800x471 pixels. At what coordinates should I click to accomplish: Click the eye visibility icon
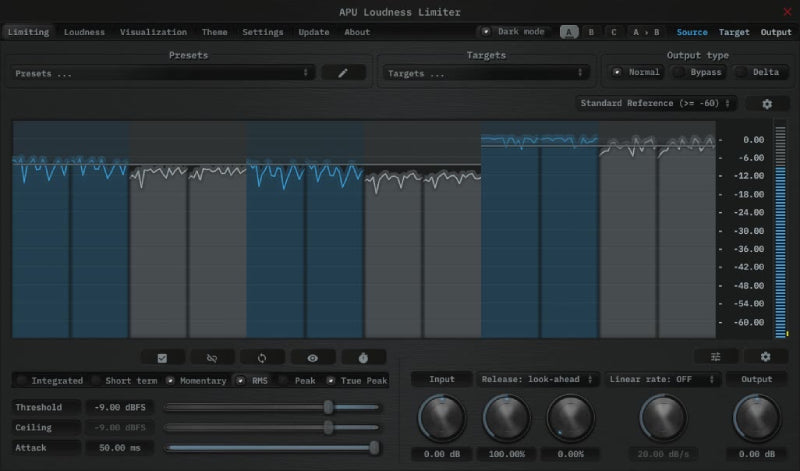(x=312, y=358)
